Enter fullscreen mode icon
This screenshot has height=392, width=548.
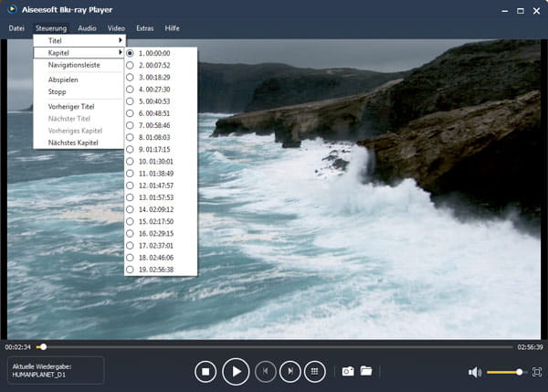click(536, 372)
